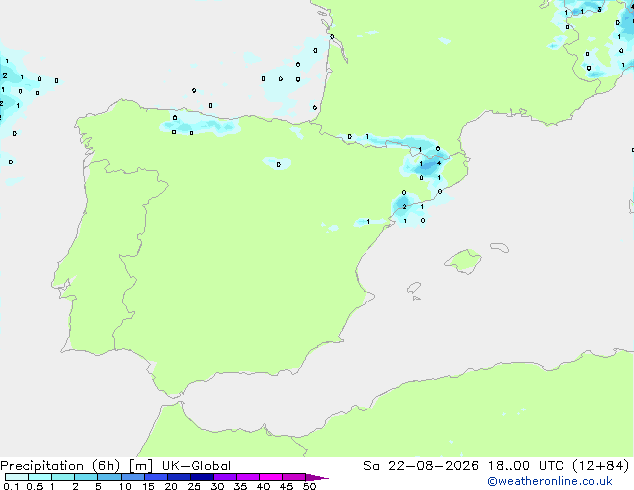Click the '35' legend tick value
Viewport: 634px width, 490px height.
click(240, 486)
